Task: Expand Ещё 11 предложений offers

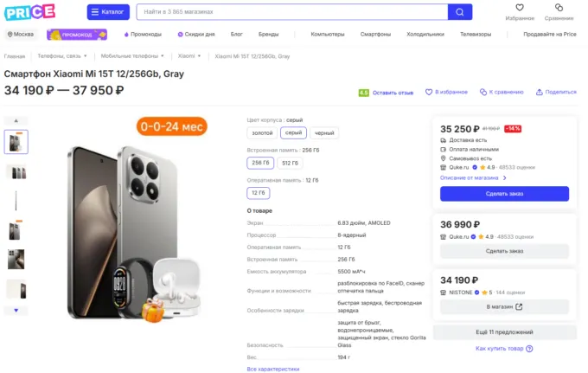Action: point(503,332)
